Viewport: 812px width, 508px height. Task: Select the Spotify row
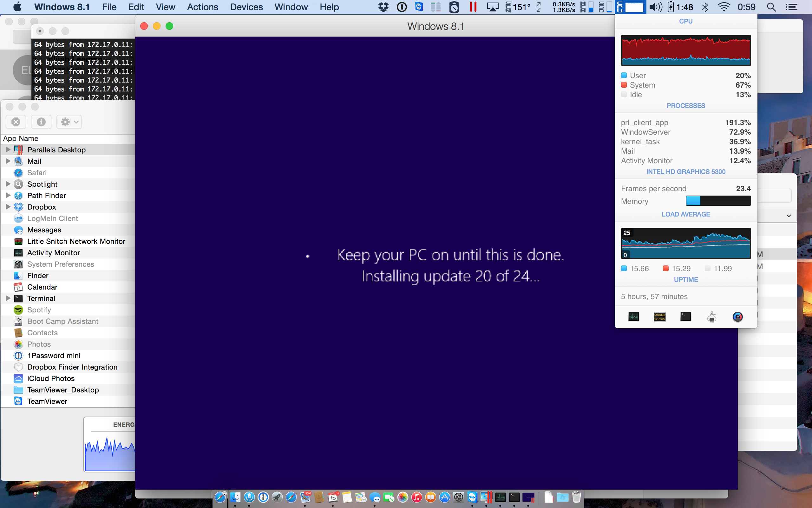[x=68, y=310]
